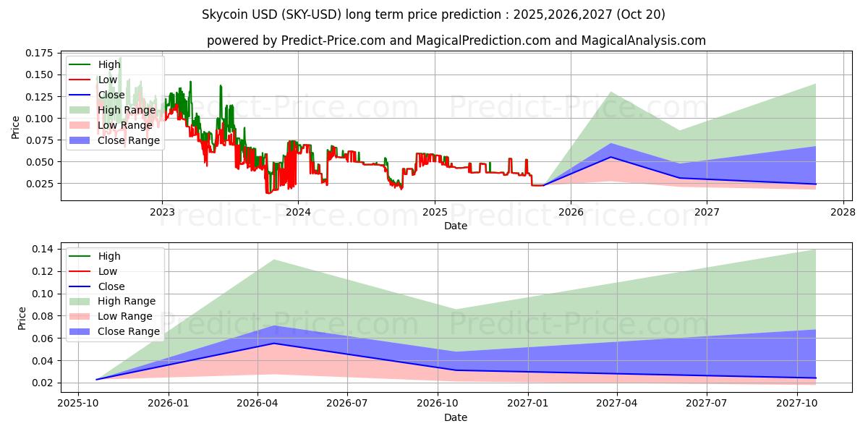Click the Low Range pink swatch in bottom legend
The height and width of the screenshot is (434, 868).
click(80, 317)
